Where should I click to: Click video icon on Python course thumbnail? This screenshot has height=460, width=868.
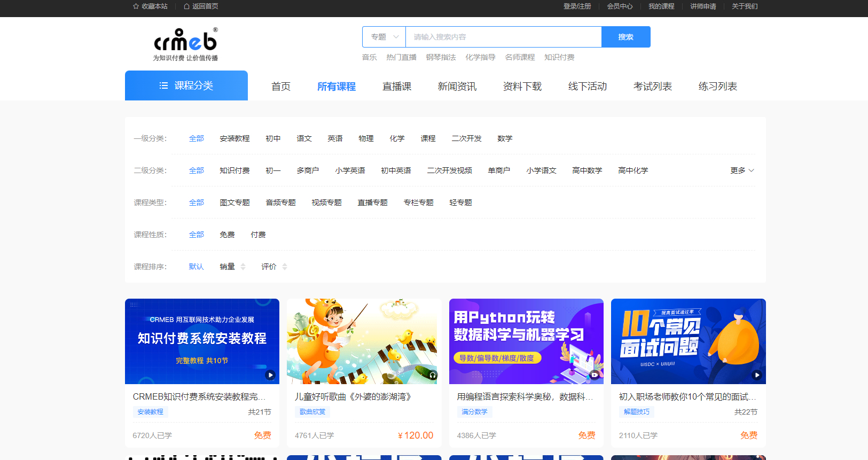point(595,375)
